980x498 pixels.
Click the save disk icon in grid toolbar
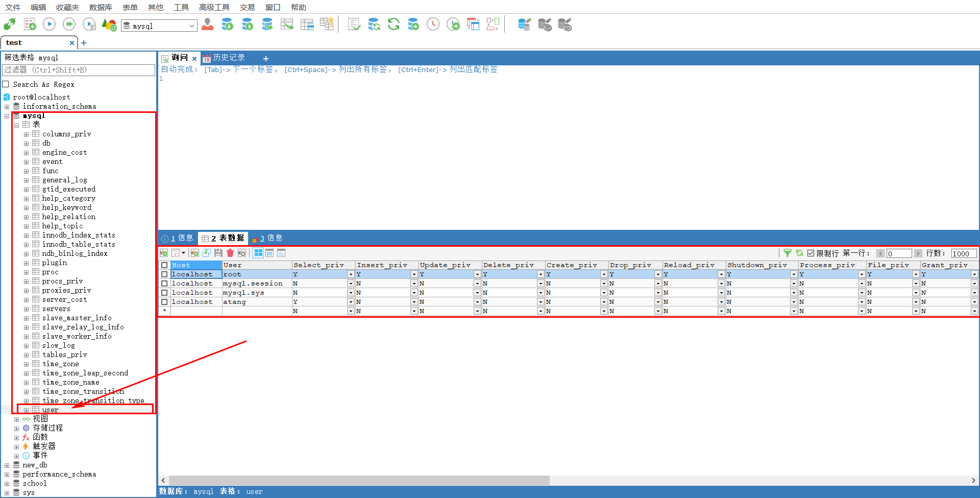point(218,253)
